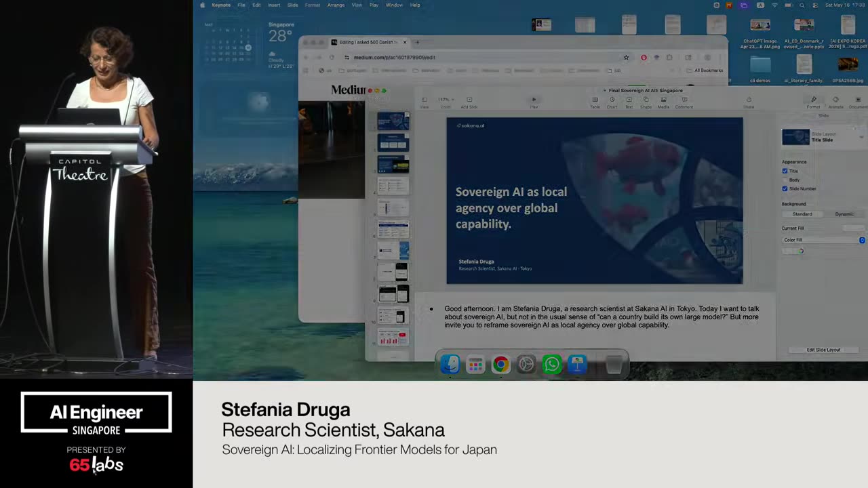Close the Chrome tab 'Editing I asked 500 Danish'
This screenshot has width=868, height=488.
coord(405,42)
